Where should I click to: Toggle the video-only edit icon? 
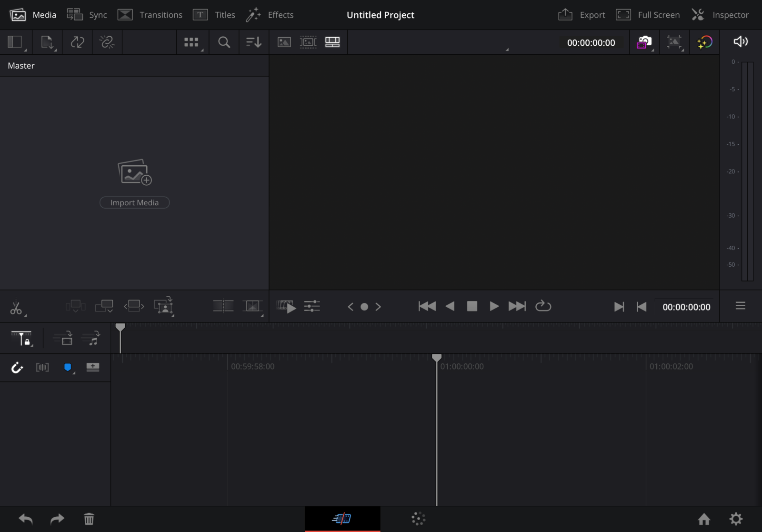click(63, 338)
